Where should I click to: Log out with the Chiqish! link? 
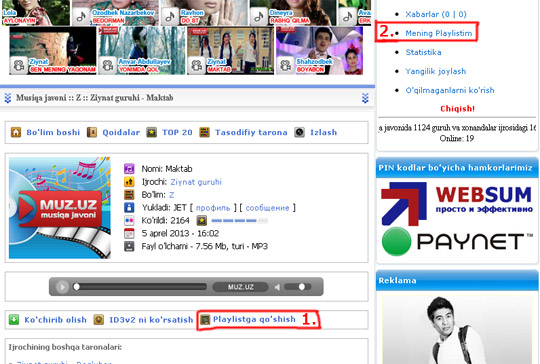click(x=457, y=109)
